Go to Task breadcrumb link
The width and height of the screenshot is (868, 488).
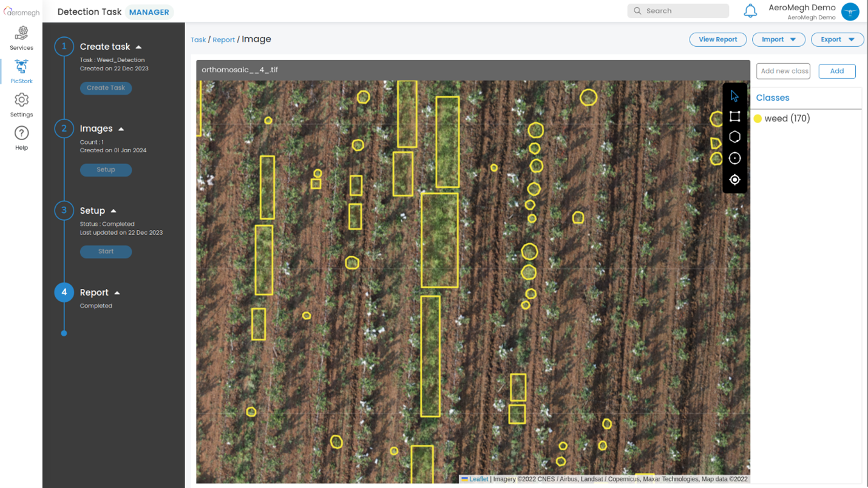click(198, 40)
